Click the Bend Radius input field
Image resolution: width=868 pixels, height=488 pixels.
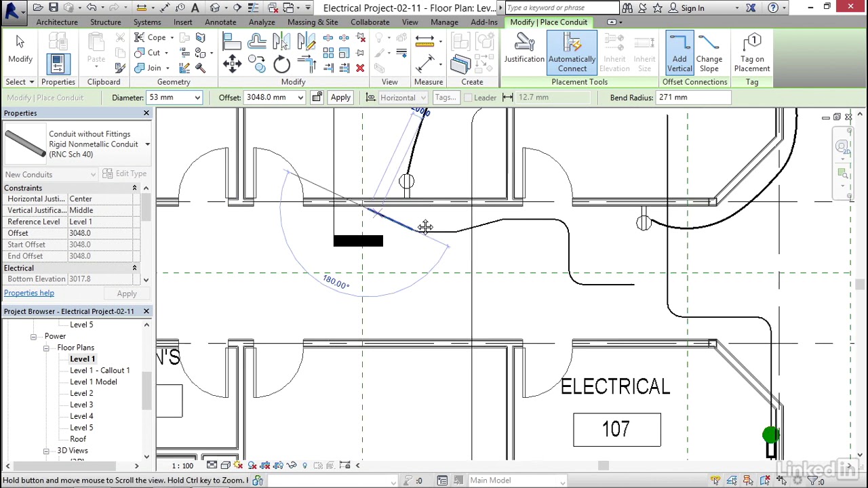point(693,97)
